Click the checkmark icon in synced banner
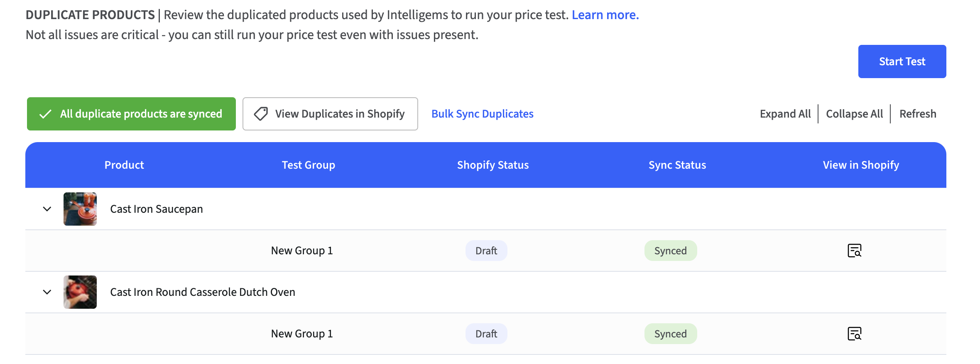 (x=45, y=114)
